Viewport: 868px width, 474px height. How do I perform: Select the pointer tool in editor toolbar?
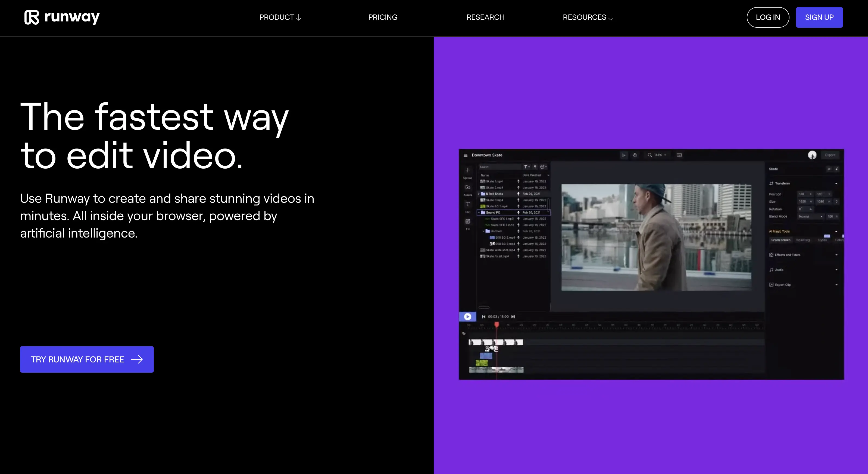624,155
